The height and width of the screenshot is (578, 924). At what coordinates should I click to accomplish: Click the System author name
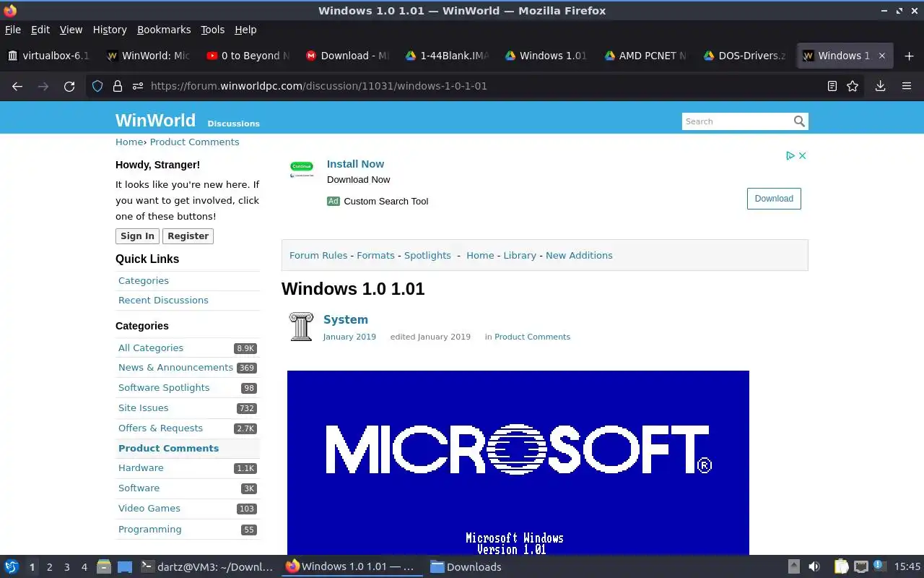[346, 319]
